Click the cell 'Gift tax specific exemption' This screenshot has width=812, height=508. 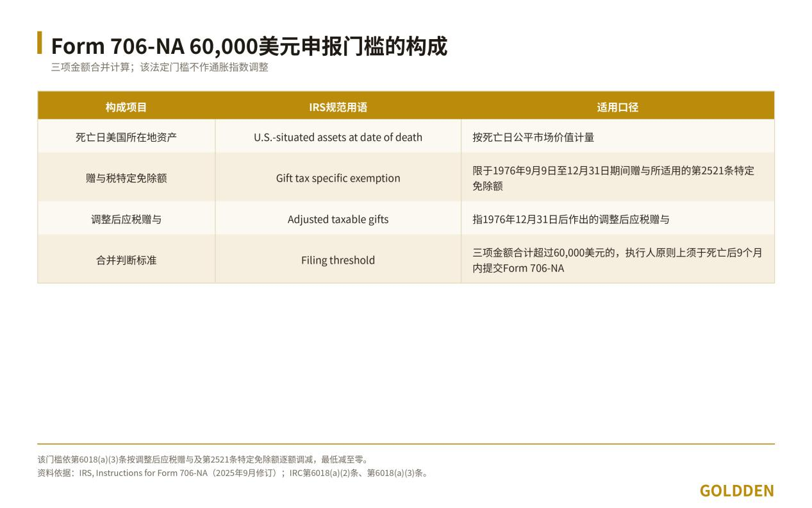pos(338,178)
